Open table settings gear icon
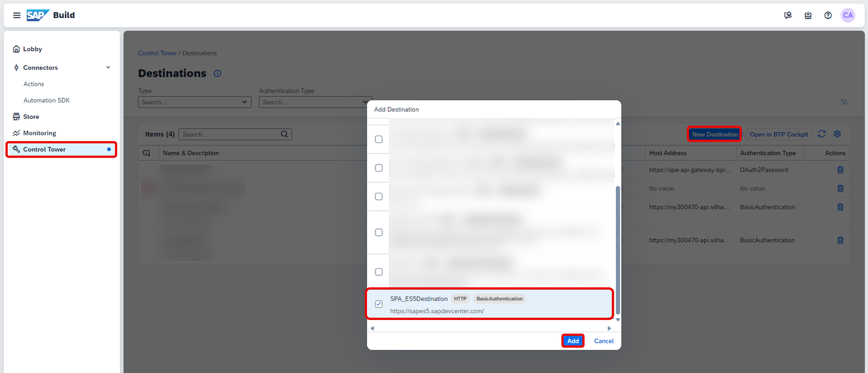Viewport: 868px width, 373px height. (837, 134)
